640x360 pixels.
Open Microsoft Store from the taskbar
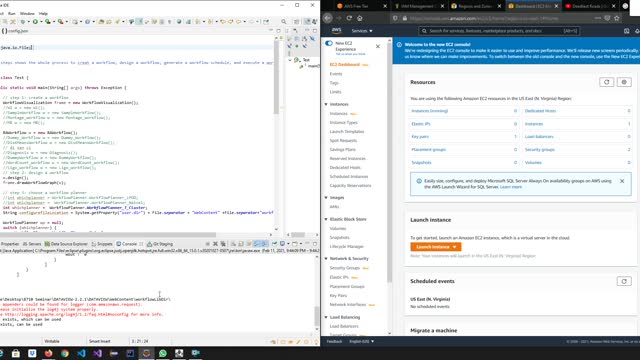(16, 353)
